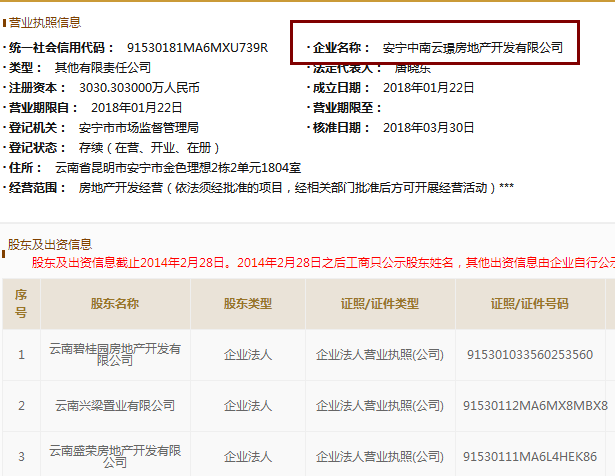
Task: Click the red shareholder disclosure notice
Action: [x=322, y=264]
